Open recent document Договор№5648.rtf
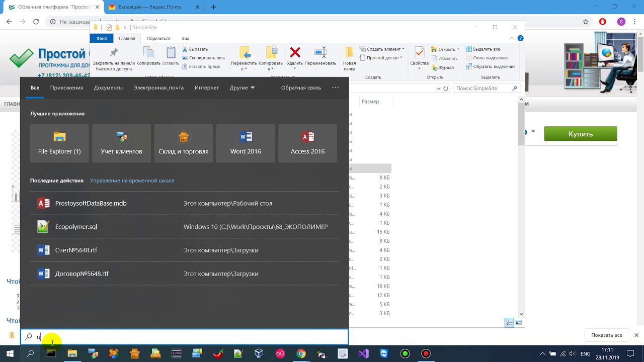This screenshot has width=644, height=362. click(x=184, y=274)
